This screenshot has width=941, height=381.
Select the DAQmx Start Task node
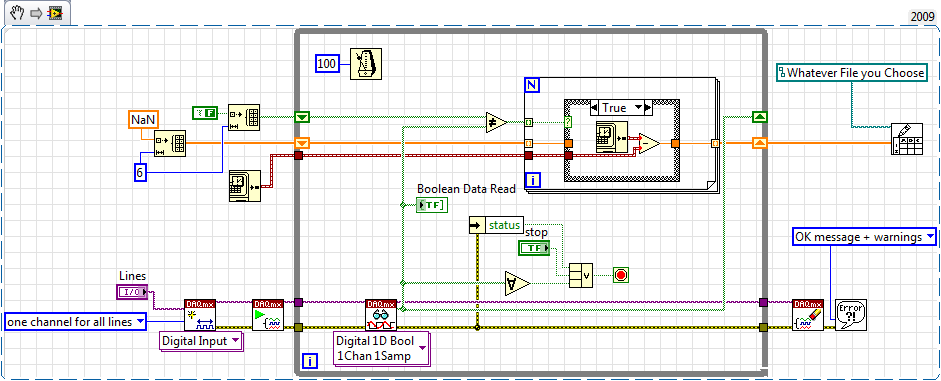point(267,315)
